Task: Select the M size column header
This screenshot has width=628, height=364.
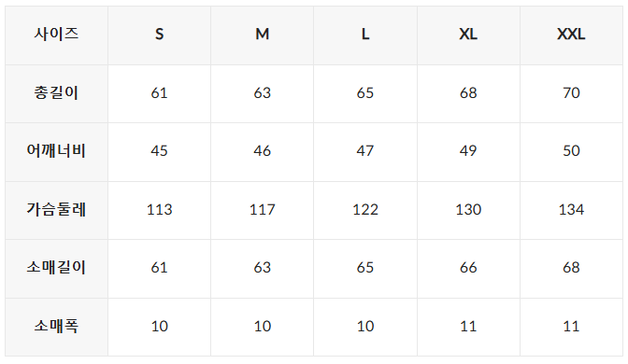Action: [x=263, y=35]
